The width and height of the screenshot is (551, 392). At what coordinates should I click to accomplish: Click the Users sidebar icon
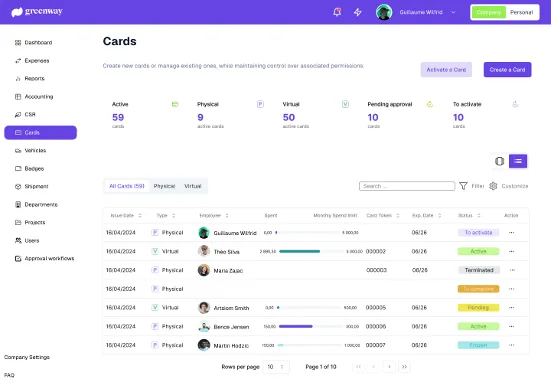[18, 241]
